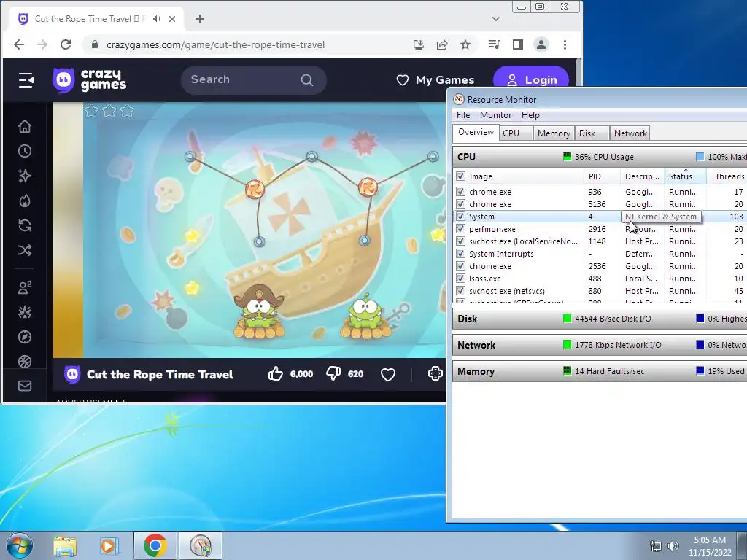Open recently played clock icon
The image size is (747, 560).
[25, 151]
